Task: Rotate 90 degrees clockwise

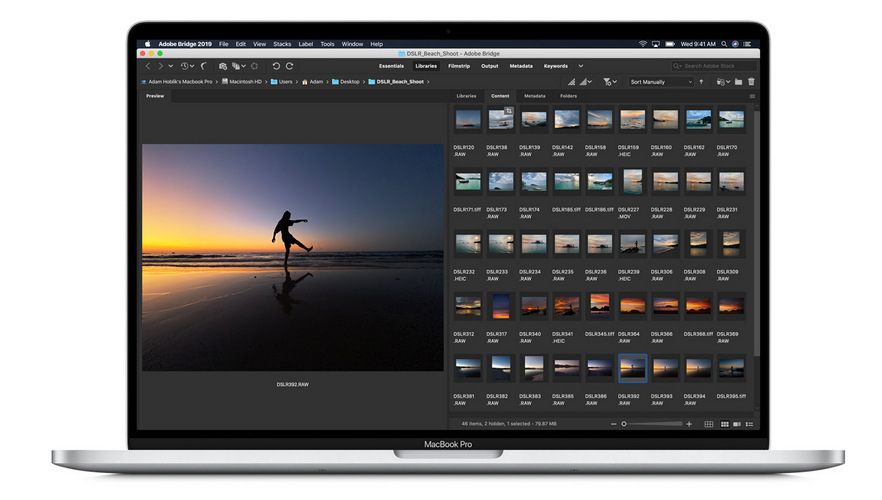Action: point(289,66)
